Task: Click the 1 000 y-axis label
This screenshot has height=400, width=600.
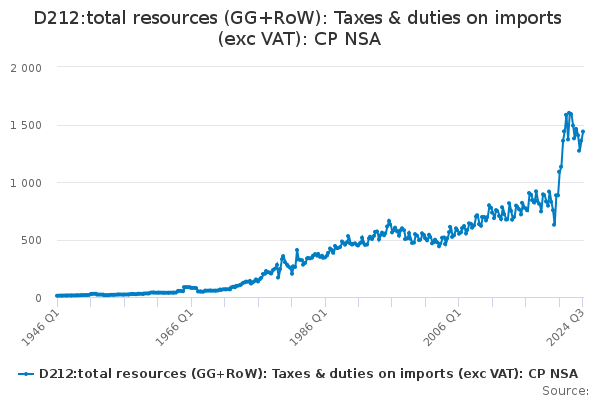Action: point(25,183)
